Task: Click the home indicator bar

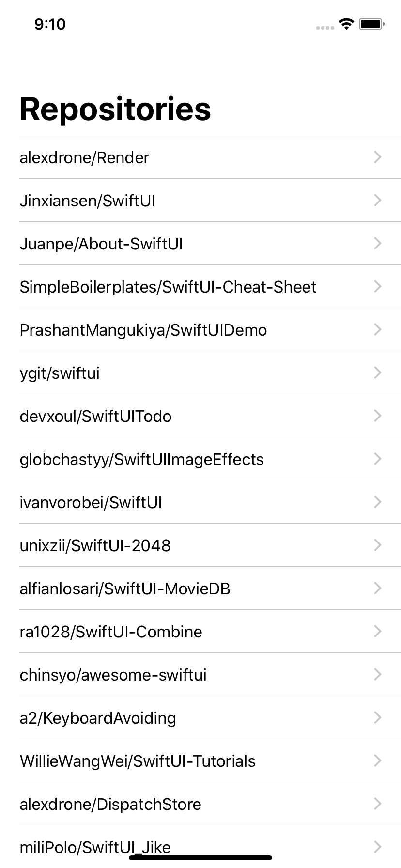Action: point(200,858)
